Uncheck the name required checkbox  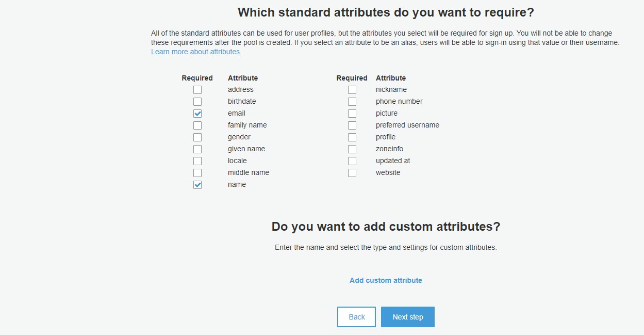(197, 185)
